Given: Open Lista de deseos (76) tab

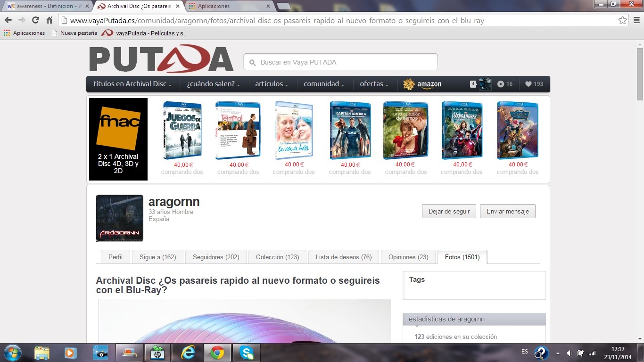Looking at the screenshot, I should point(344,257).
